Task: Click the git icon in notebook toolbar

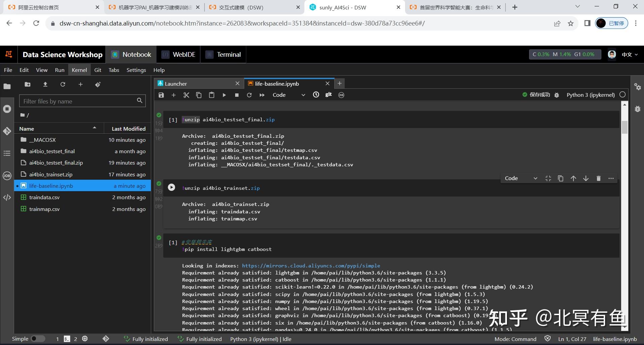Action: tap(328, 95)
